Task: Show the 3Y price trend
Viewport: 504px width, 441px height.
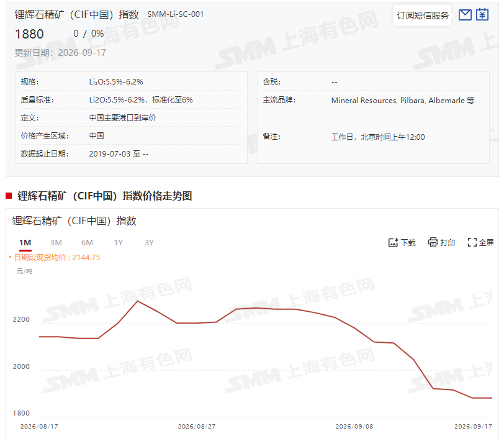Action: click(x=149, y=242)
